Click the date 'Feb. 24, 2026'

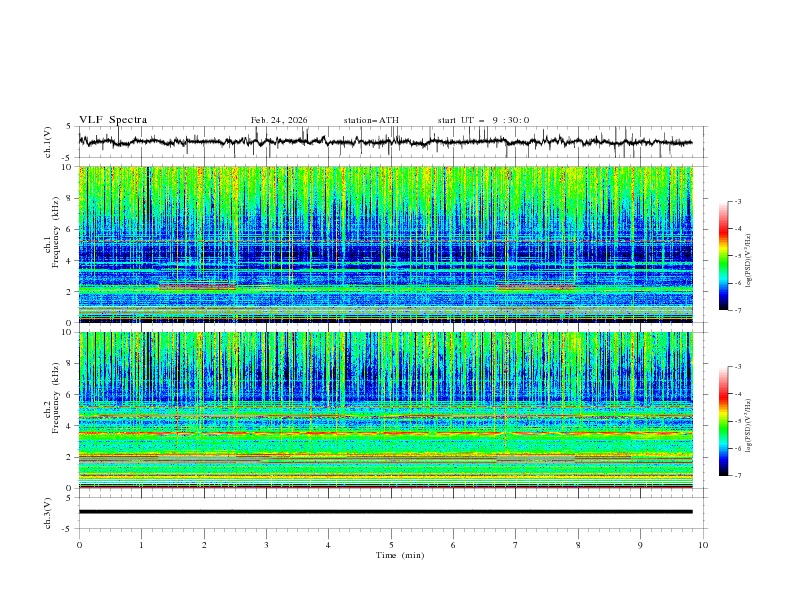tap(279, 120)
